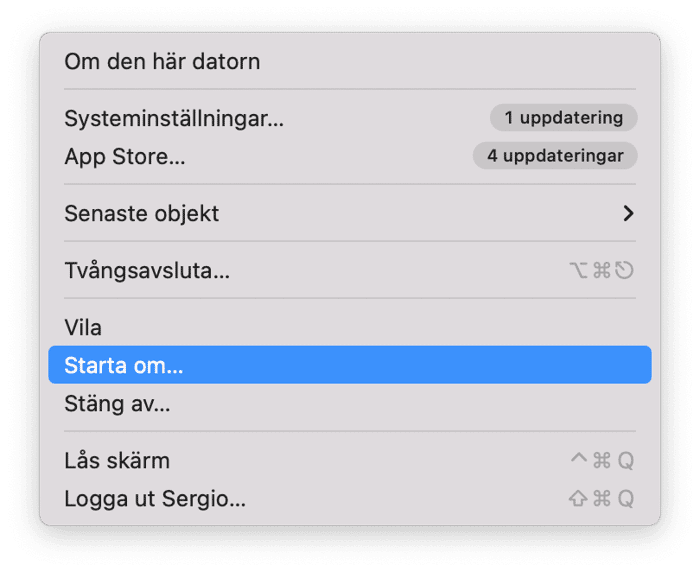Image resolution: width=700 pixels, height=572 pixels.
Task: Select the highlighted Starta om item
Action: 124,365
